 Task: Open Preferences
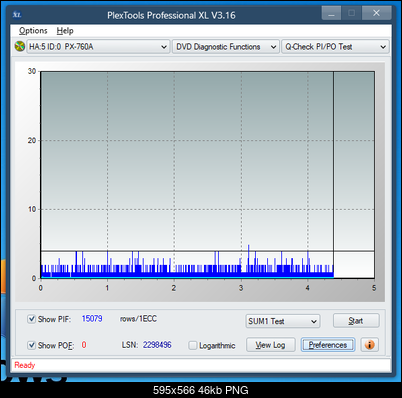tap(328, 345)
